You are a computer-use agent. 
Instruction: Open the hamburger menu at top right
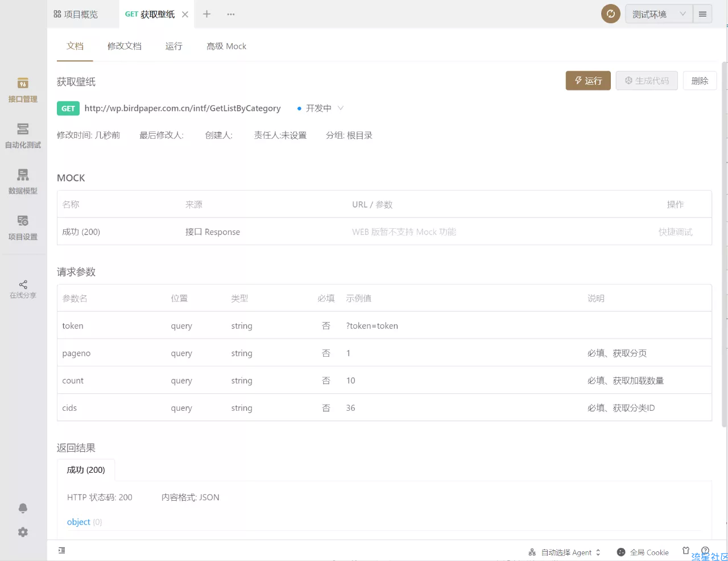pyautogui.click(x=702, y=14)
